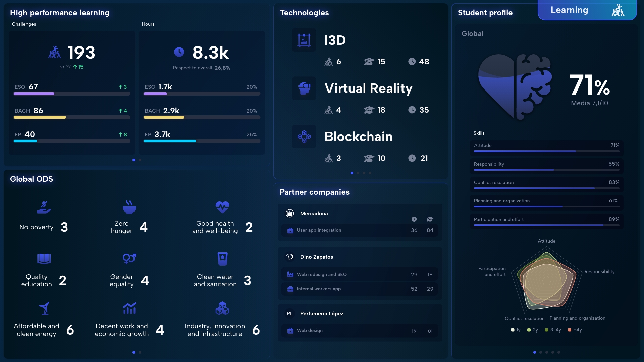Switch to second page dot of Global ODS

tap(140, 352)
